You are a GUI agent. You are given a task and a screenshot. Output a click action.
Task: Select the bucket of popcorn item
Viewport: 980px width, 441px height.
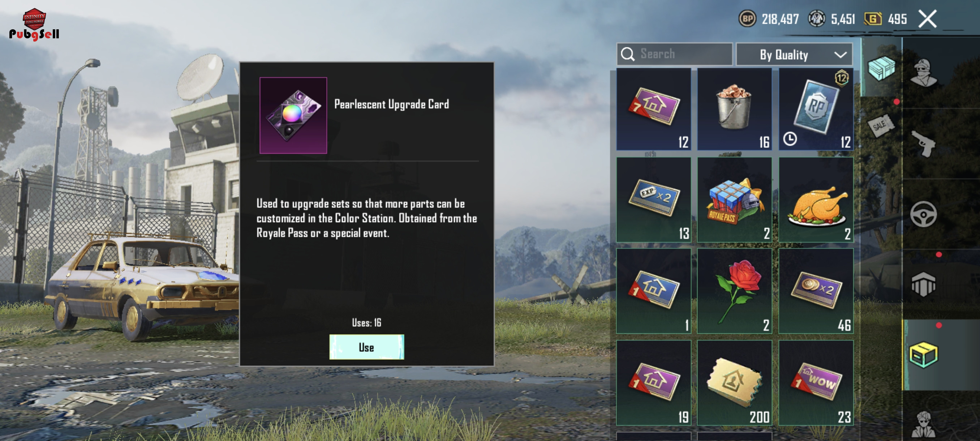[734, 109]
